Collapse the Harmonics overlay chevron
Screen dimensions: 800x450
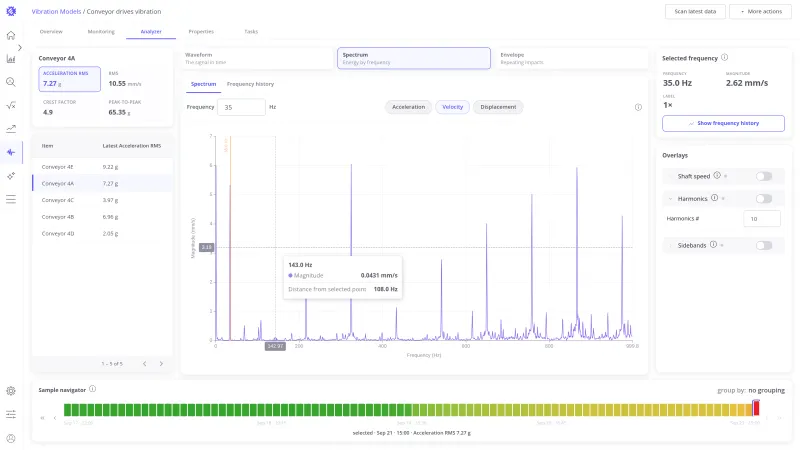point(670,199)
